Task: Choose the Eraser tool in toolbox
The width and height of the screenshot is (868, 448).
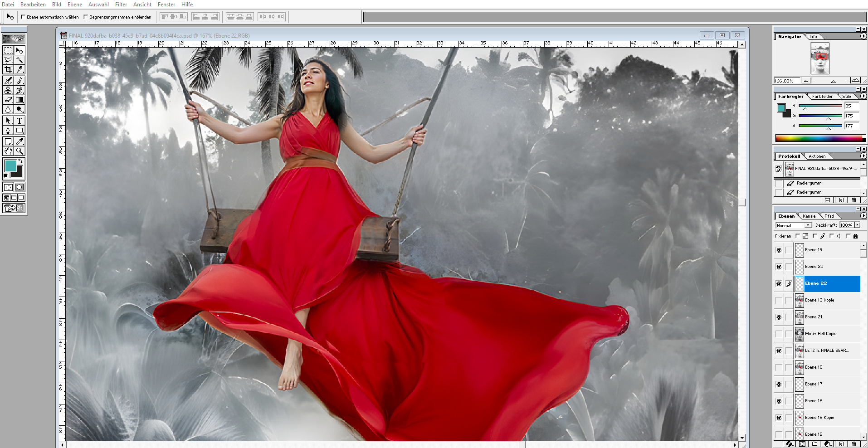Action: [x=8, y=100]
